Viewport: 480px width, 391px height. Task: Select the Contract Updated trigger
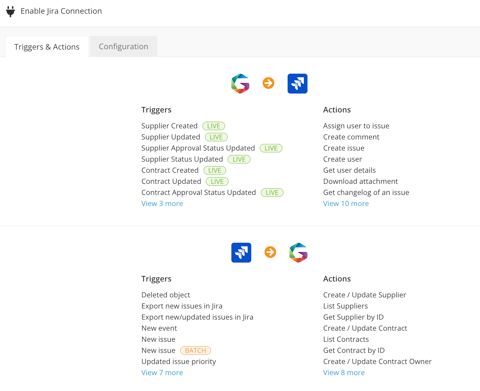click(171, 181)
